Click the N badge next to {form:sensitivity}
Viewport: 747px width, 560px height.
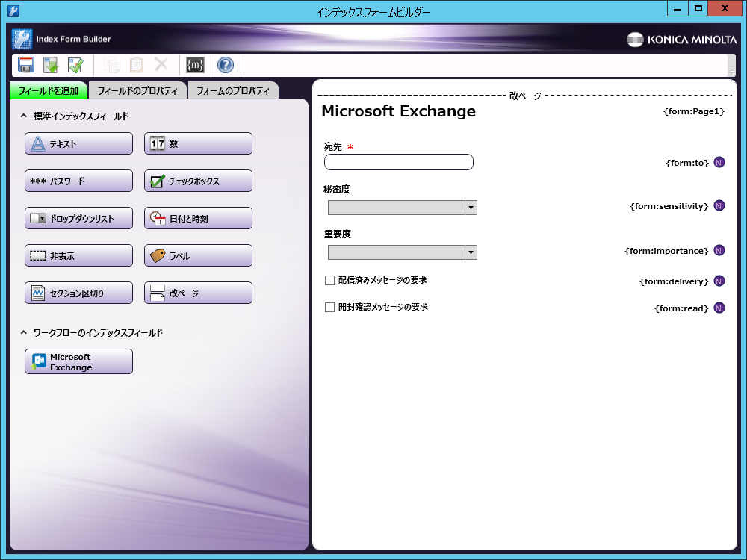[719, 206]
